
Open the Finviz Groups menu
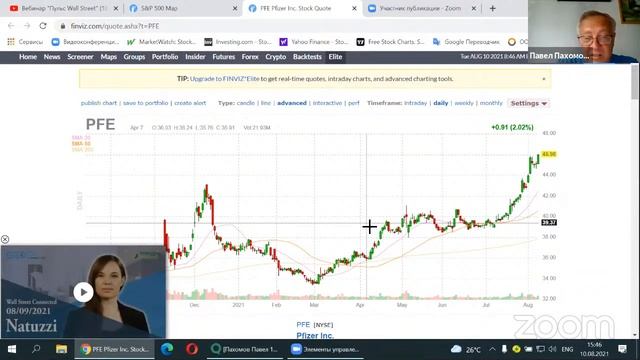coord(134,57)
